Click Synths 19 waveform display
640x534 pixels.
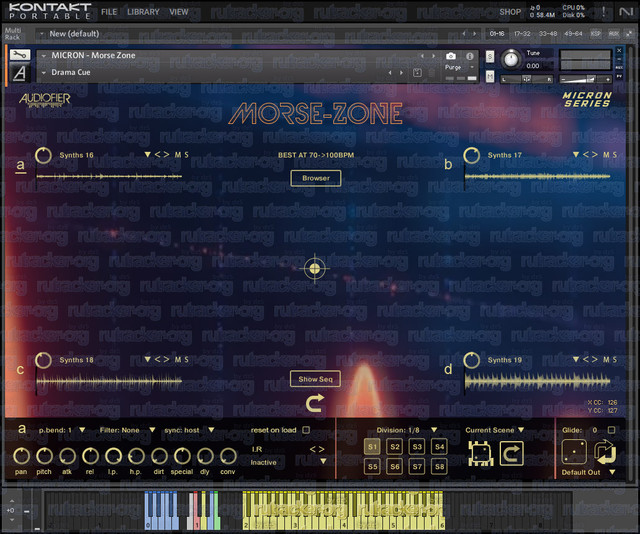pyautogui.click(x=538, y=382)
